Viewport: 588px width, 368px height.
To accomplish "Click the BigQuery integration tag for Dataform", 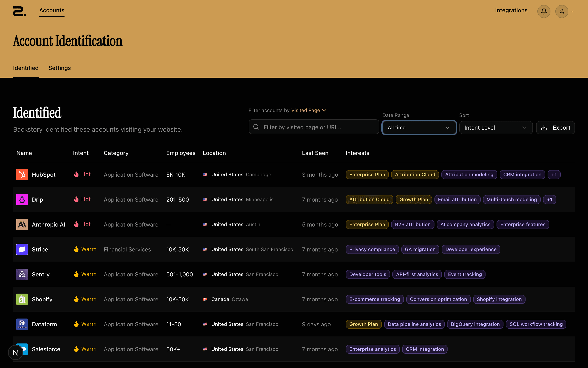I will (x=475, y=324).
